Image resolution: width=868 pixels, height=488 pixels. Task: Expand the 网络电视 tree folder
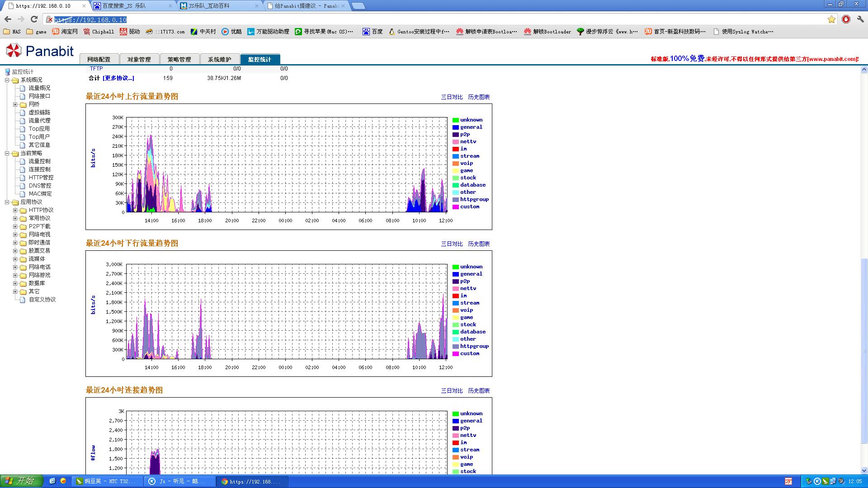click(x=15, y=235)
